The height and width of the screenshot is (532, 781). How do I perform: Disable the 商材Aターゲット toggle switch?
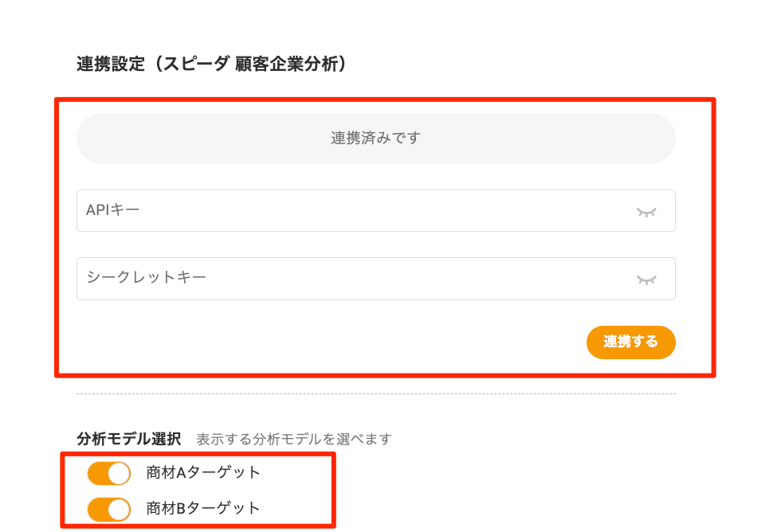(x=109, y=473)
